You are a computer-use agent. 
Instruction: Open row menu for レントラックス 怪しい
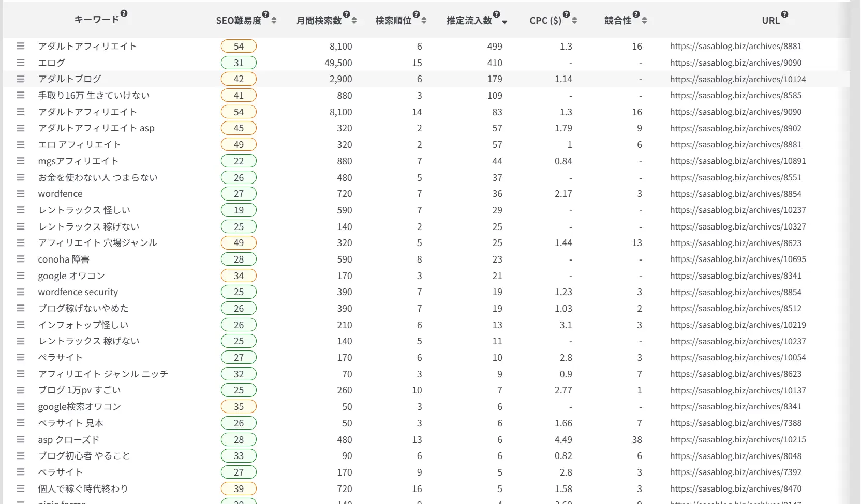20,210
